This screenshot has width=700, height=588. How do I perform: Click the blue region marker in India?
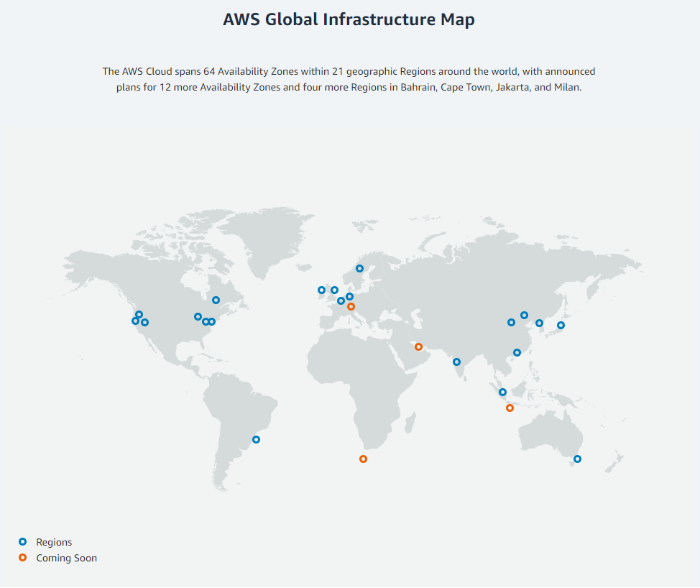(456, 362)
